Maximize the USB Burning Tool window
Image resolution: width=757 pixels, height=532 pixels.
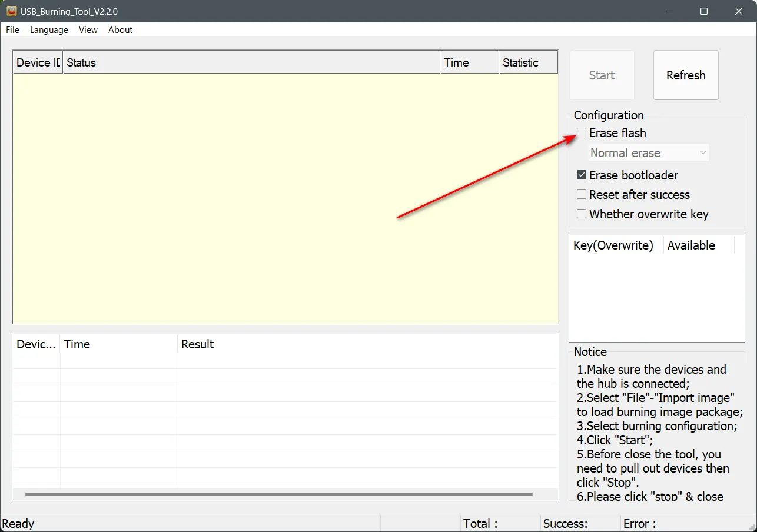click(x=704, y=11)
